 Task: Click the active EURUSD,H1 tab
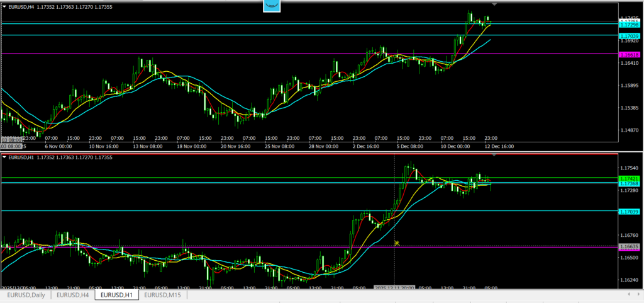point(117,294)
